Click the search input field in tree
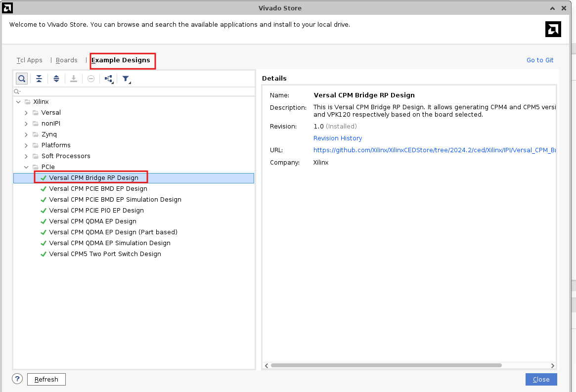 (133, 91)
